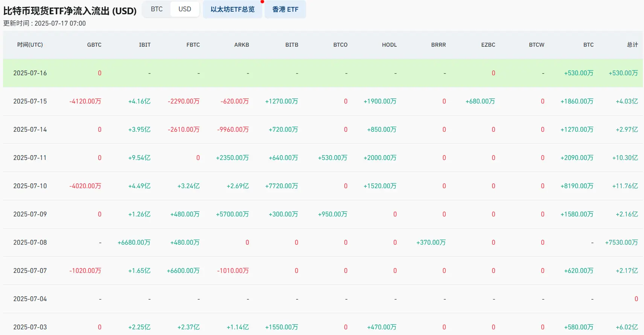Image resolution: width=644 pixels, height=335 pixels.
Task: Select the 2025-07-10 date cell
Action: (x=30, y=186)
